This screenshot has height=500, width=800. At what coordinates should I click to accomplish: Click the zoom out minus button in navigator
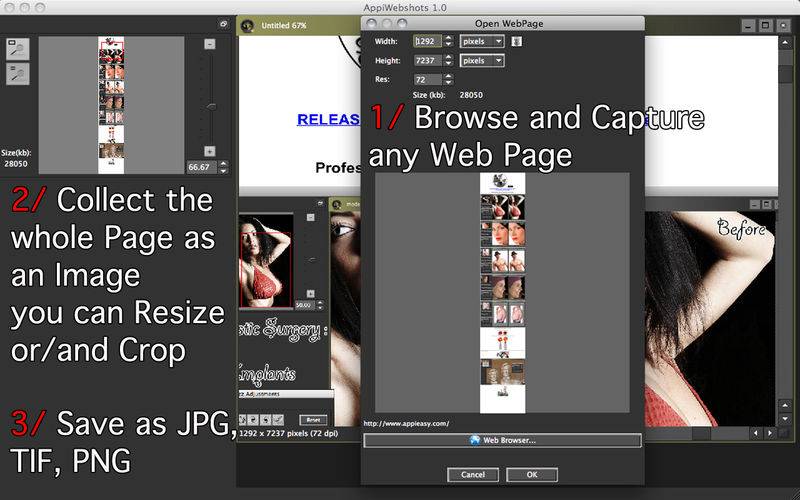point(209,44)
